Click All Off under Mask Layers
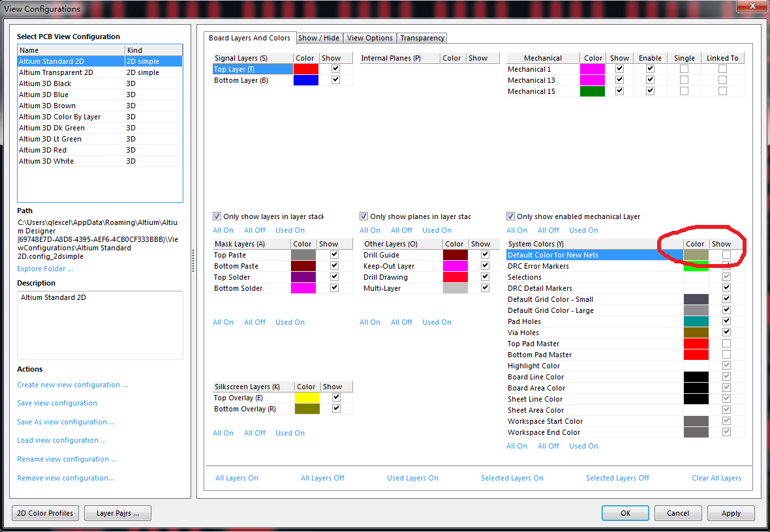Viewport: 770px width, 532px height. pyautogui.click(x=254, y=322)
